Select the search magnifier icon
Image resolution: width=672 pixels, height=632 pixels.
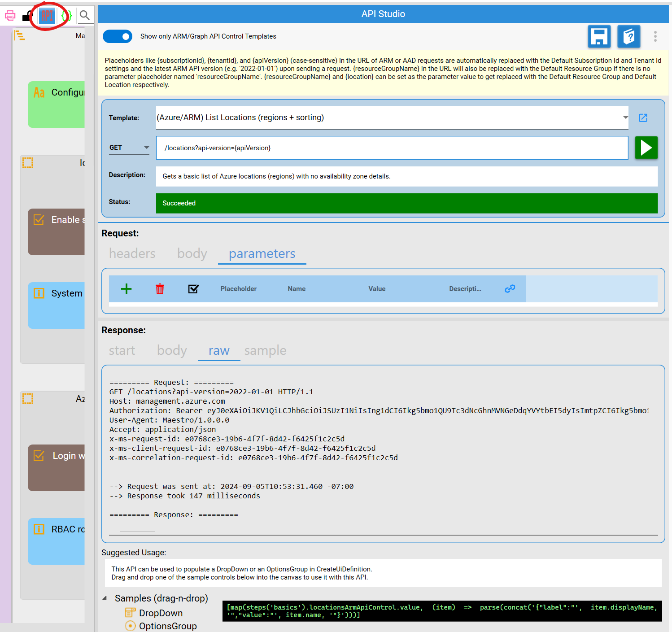pos(85,15)
